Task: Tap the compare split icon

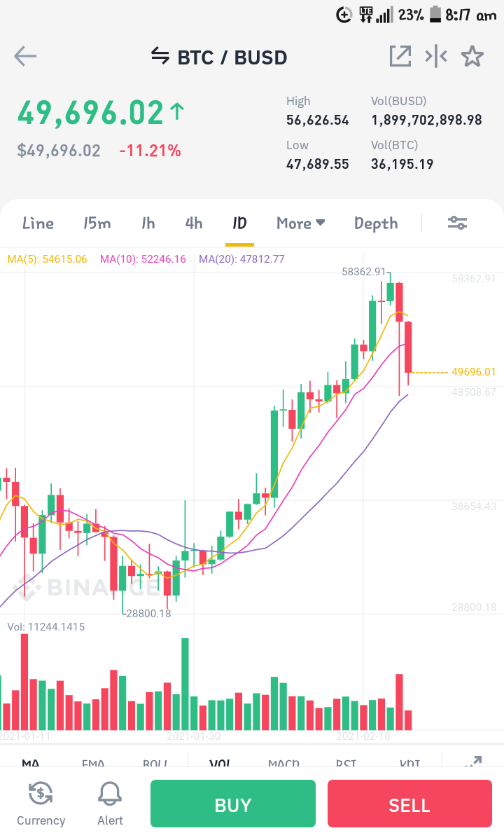Action: click(x=436, y=56)
